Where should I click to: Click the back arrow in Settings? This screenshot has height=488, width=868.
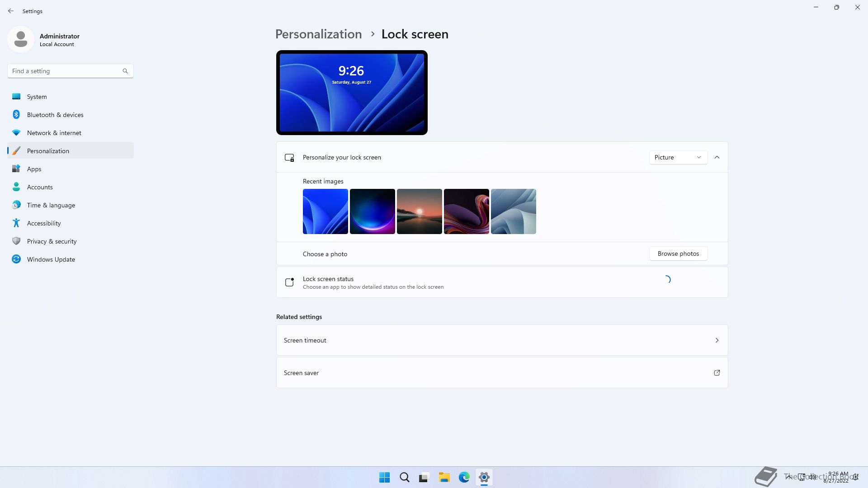coord(11,11)
